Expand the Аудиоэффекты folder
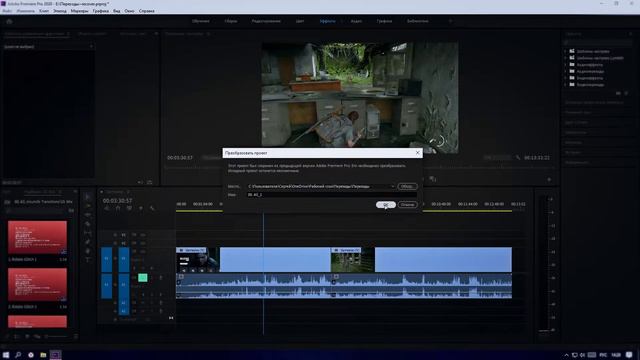Screen dimensions: 640x360 click(566, 64)
